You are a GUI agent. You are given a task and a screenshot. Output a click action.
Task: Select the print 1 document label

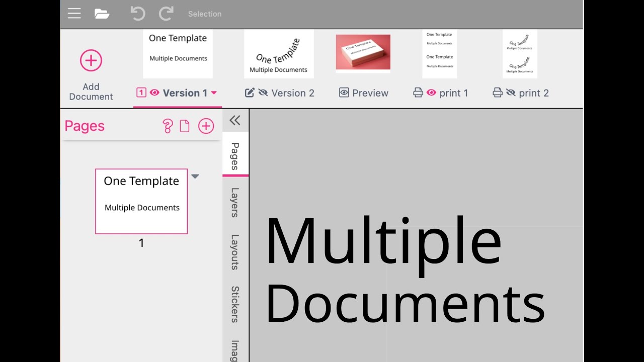tap(454, 93)
